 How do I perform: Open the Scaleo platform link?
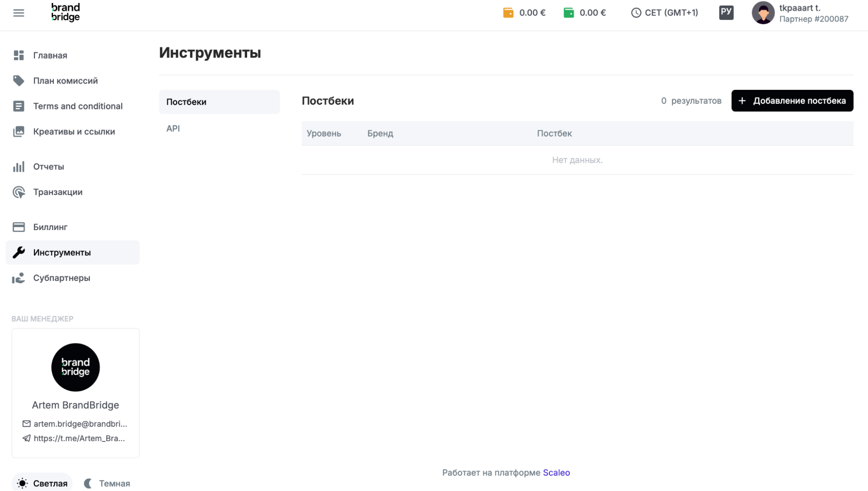(556, 472)
